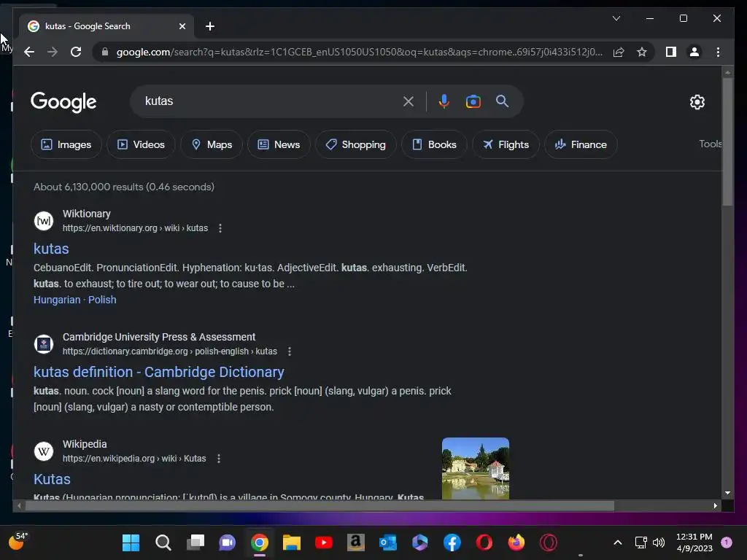
Task: Close the kutas Google Search tab
Action: pos(182,26)
